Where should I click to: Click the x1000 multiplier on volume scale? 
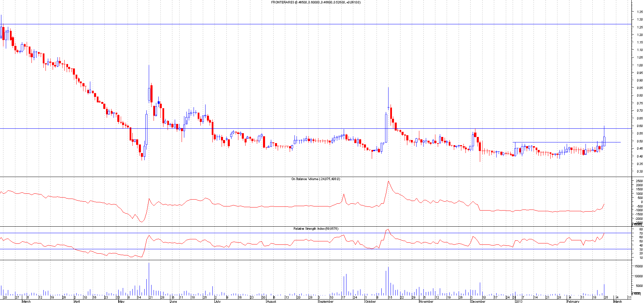pos(636,293)
